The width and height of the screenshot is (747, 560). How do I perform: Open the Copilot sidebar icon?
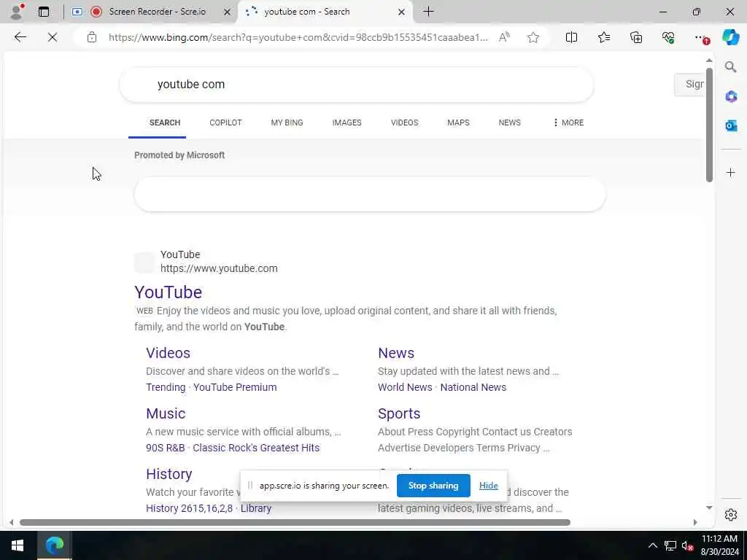[730, 37]
